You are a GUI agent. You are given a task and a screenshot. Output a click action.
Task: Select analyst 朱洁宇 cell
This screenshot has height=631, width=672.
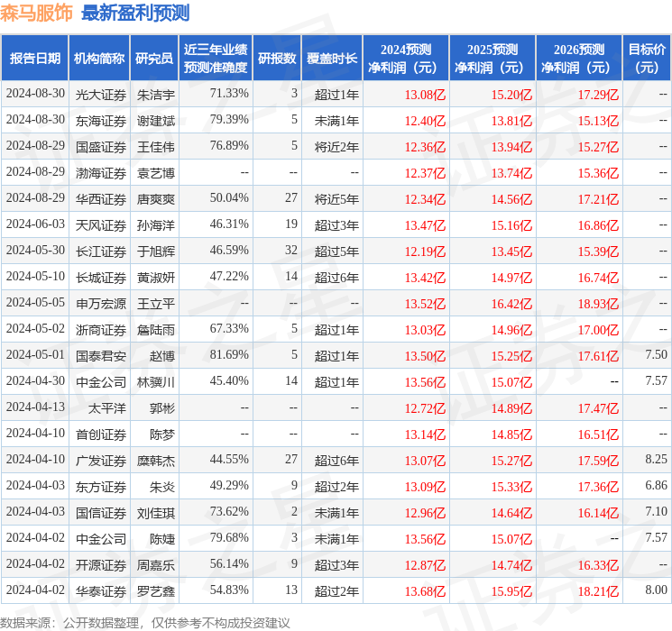point(155,95)
